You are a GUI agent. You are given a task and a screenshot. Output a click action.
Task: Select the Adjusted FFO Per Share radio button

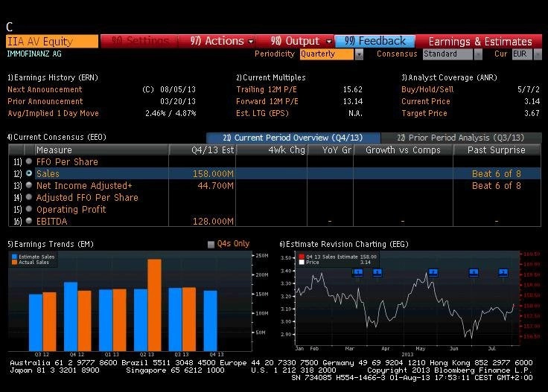pos(29,197)
